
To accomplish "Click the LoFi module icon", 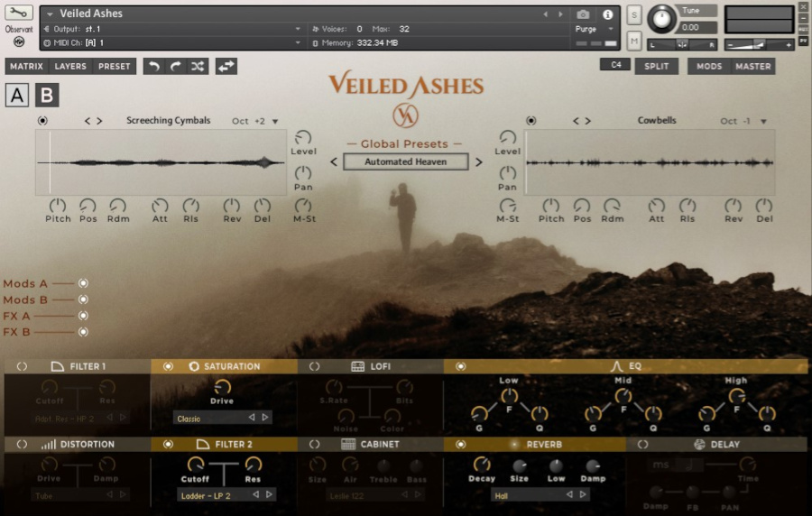I will [x=358, y=366].
